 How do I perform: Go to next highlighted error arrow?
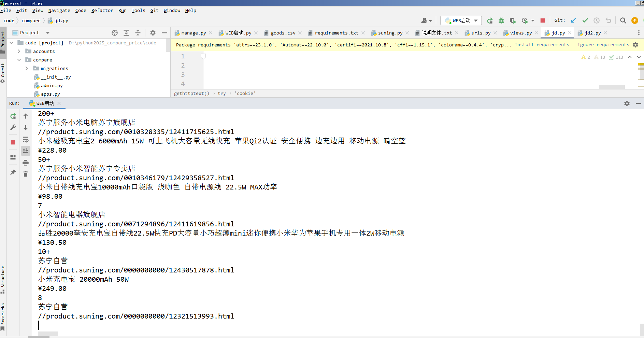[639, 57]
